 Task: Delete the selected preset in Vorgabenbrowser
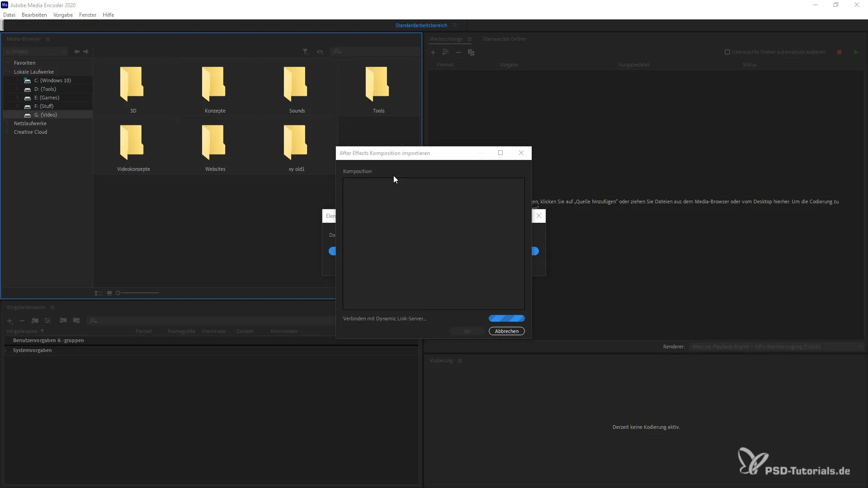tap(22, 321)
